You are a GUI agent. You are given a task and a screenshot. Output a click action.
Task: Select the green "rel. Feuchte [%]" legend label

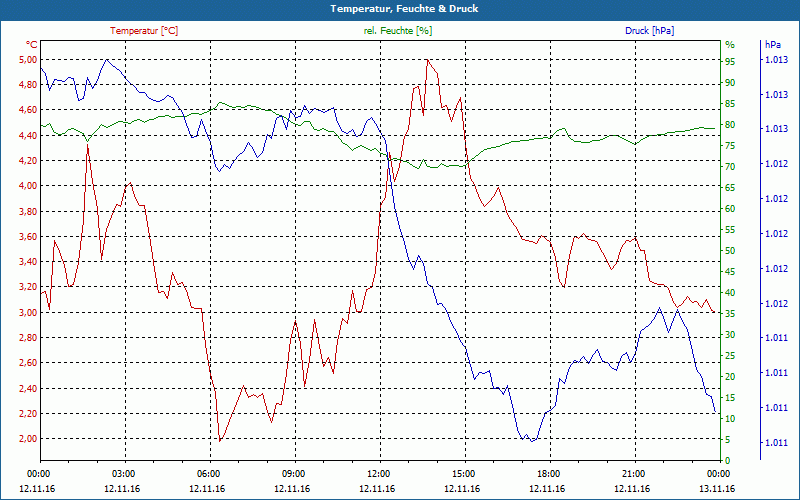coord(398,31)
